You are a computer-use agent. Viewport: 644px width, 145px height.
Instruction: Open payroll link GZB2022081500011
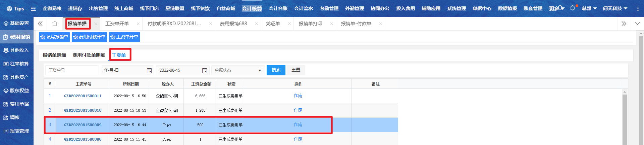click(x=83, y=96)
